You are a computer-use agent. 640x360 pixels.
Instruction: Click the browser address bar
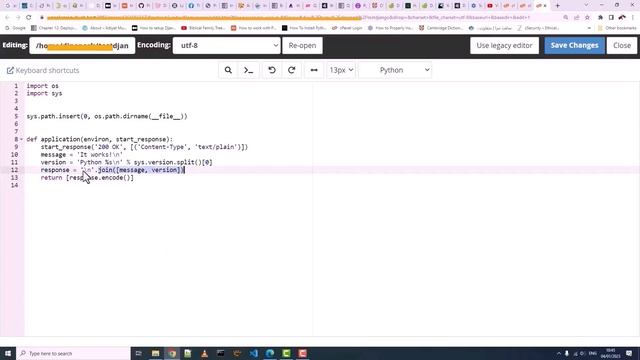pos(300,18)
